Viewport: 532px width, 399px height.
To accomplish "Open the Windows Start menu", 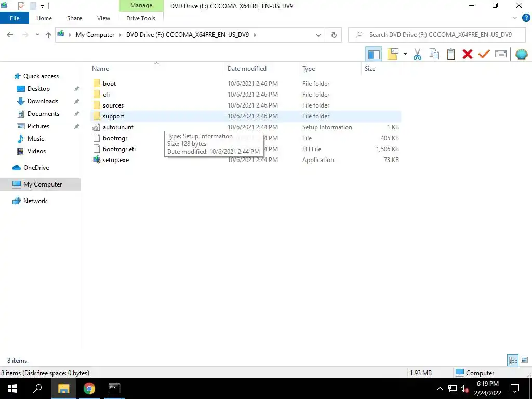I will [x=12, y=389].
